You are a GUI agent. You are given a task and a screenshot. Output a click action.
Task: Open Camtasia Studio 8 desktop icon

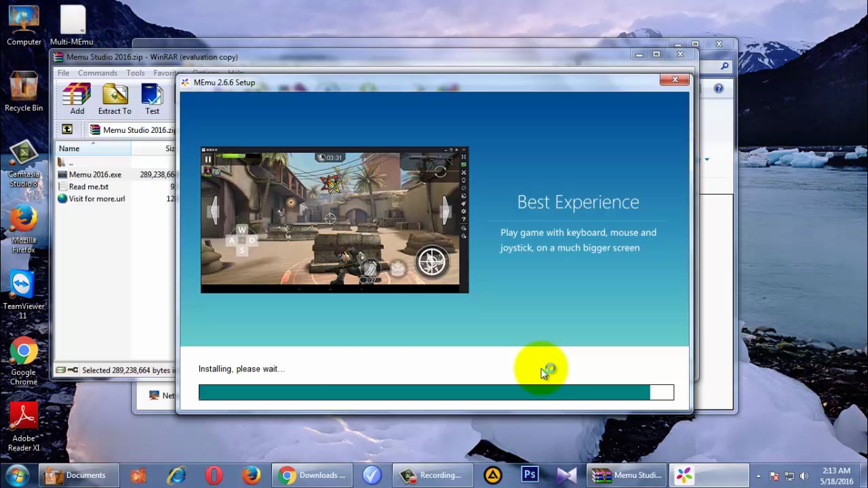[24, 165]
